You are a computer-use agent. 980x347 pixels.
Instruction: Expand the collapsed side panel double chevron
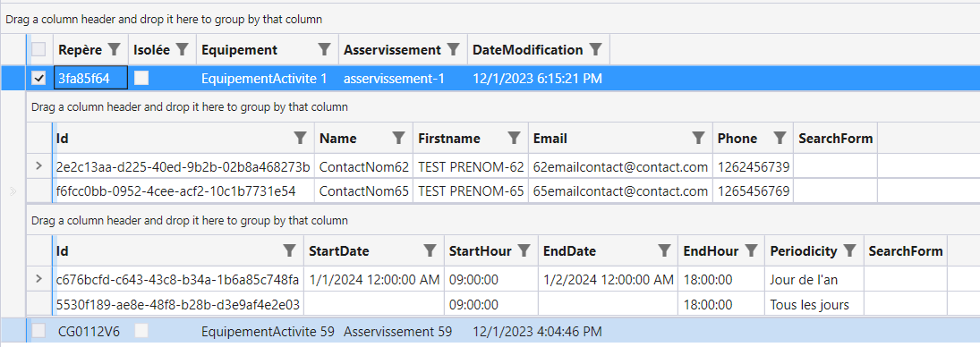[x=13, y=192]
